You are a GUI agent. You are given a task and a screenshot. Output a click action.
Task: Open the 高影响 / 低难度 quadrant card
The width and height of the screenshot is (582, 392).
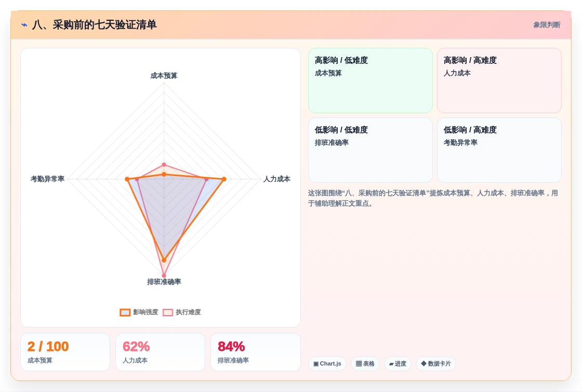pos(371,80)
